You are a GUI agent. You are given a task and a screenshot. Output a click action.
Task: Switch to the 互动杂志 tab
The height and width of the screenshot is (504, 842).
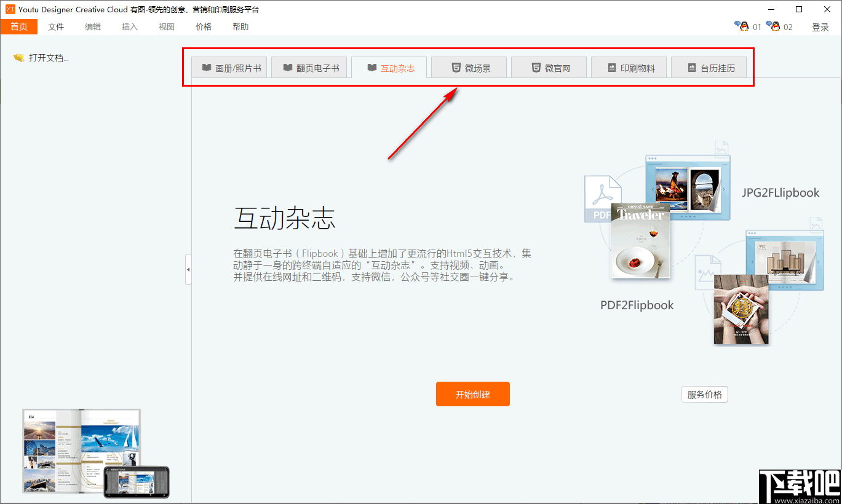coord(388,68)
